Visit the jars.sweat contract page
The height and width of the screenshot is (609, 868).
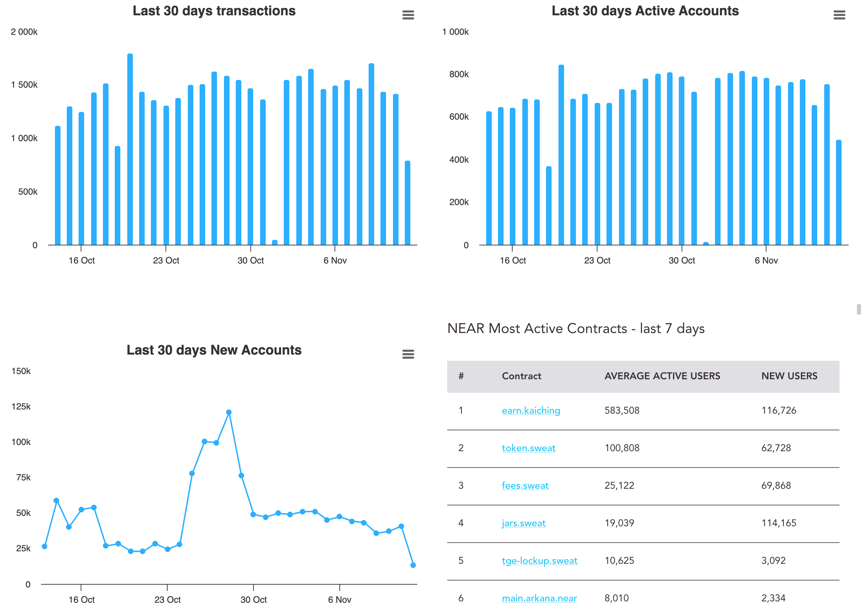coord(523,523)
